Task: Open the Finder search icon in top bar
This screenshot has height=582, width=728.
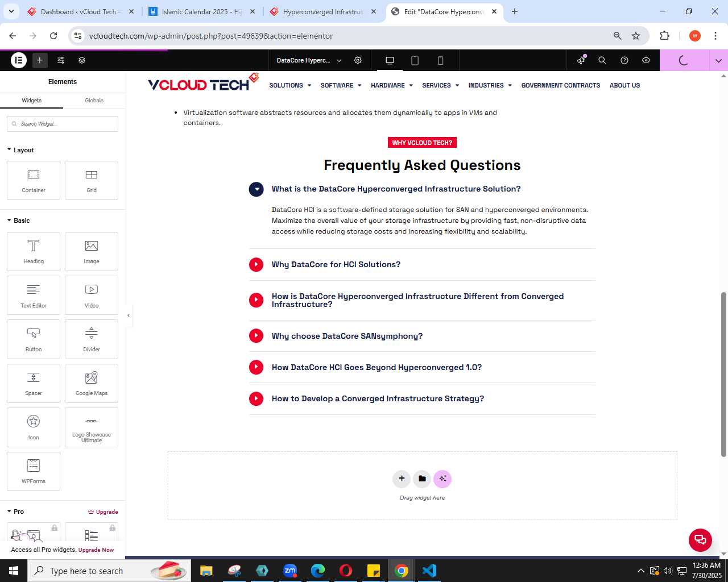Action: (x=602, y=60)
